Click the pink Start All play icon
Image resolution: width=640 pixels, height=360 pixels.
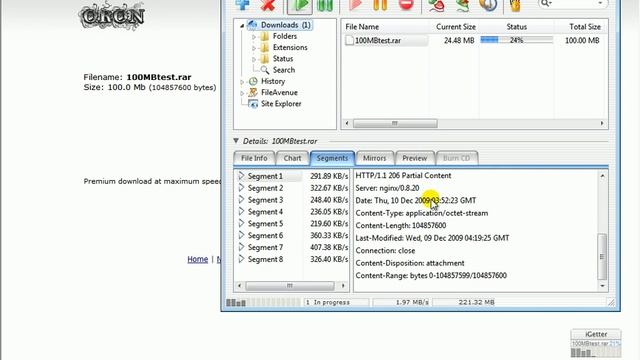(355, 4)
